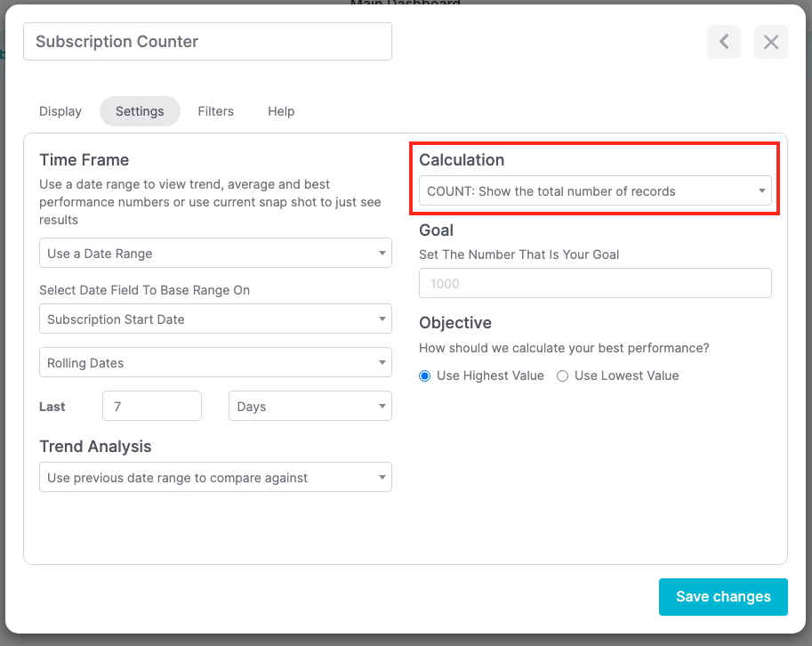Image resolution: width=812 pixels, height=646 pixels.
Task: Select Use Highest Value radio button
Action: tap(425, 376)
